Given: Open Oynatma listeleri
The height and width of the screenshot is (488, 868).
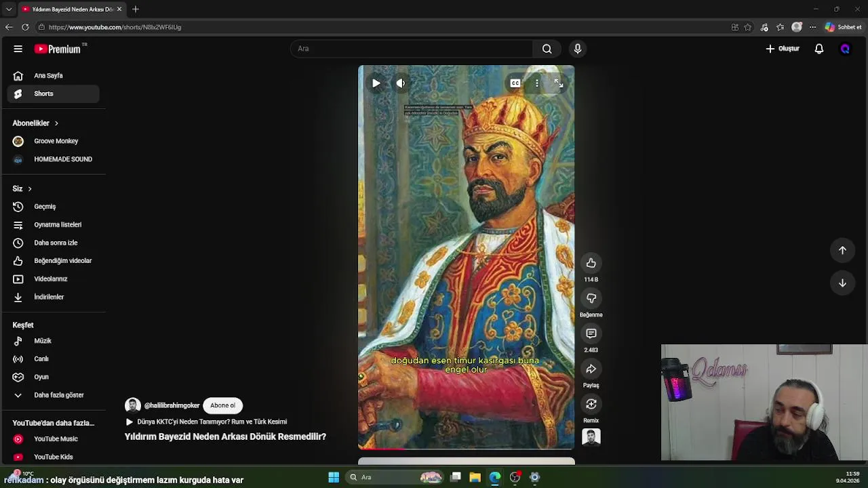Looking at the screenshot, I should pyautogui.click(x=53, y=224).
